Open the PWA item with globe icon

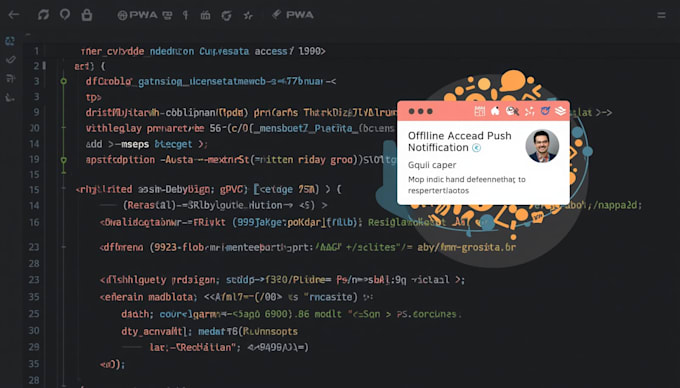[x=137, y=15]
